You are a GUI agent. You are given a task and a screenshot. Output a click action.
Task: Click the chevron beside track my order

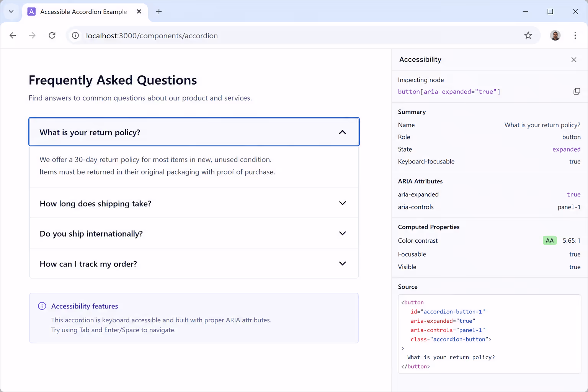point(343,263)
